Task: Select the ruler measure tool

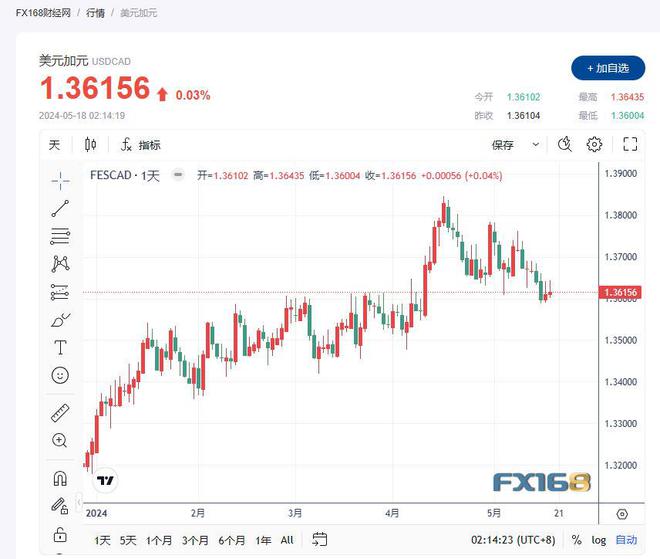Action: 60,413
